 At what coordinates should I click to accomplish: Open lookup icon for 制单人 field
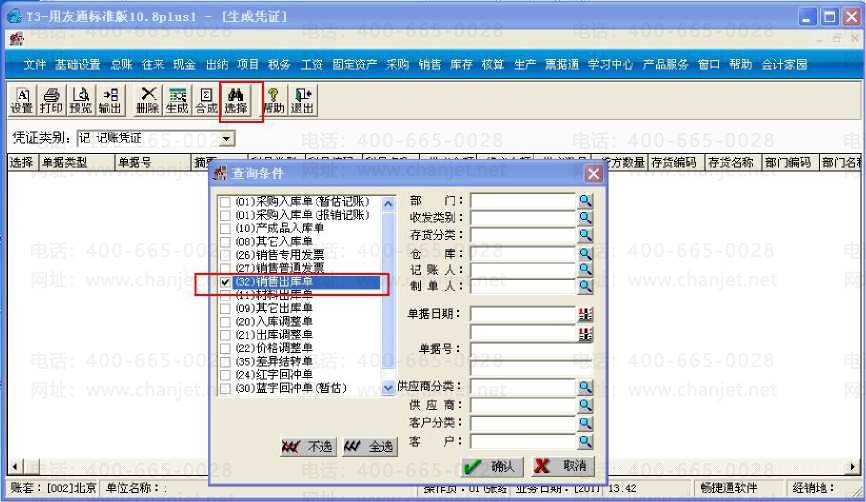tap(585, 286)
